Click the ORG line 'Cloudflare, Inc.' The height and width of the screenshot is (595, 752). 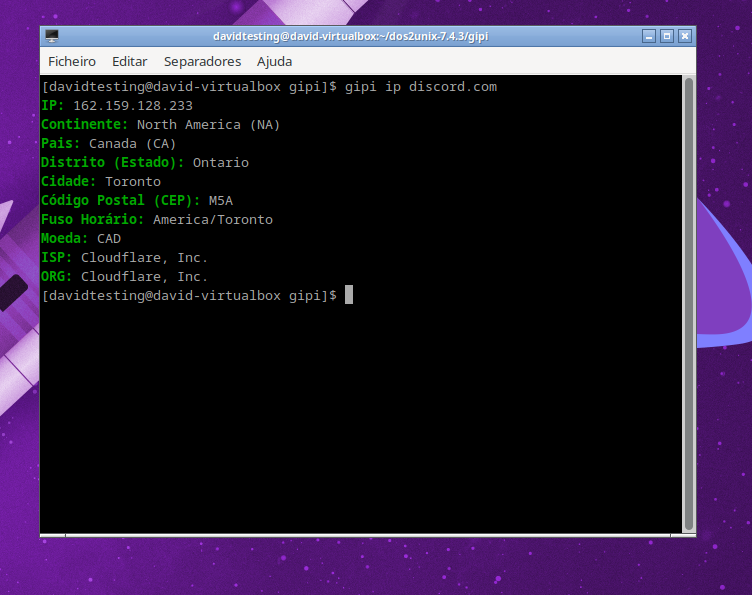(x=144, y=277)
